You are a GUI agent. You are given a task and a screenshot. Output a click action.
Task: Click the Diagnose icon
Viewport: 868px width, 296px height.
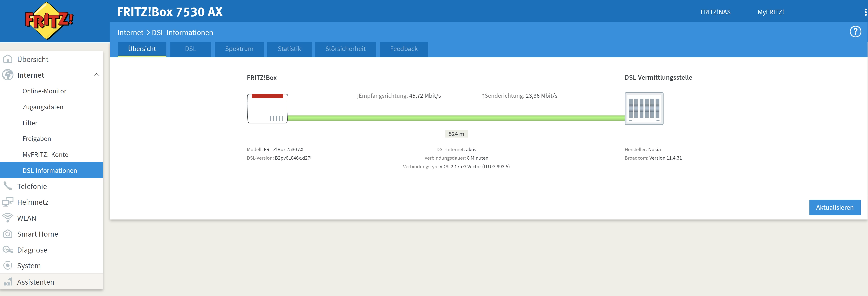8,250
